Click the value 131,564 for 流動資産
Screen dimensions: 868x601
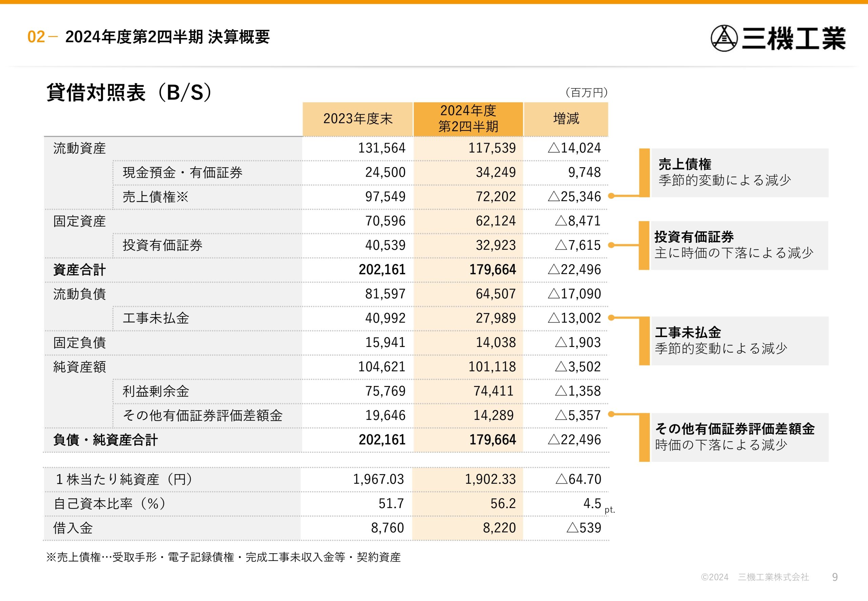382,148
